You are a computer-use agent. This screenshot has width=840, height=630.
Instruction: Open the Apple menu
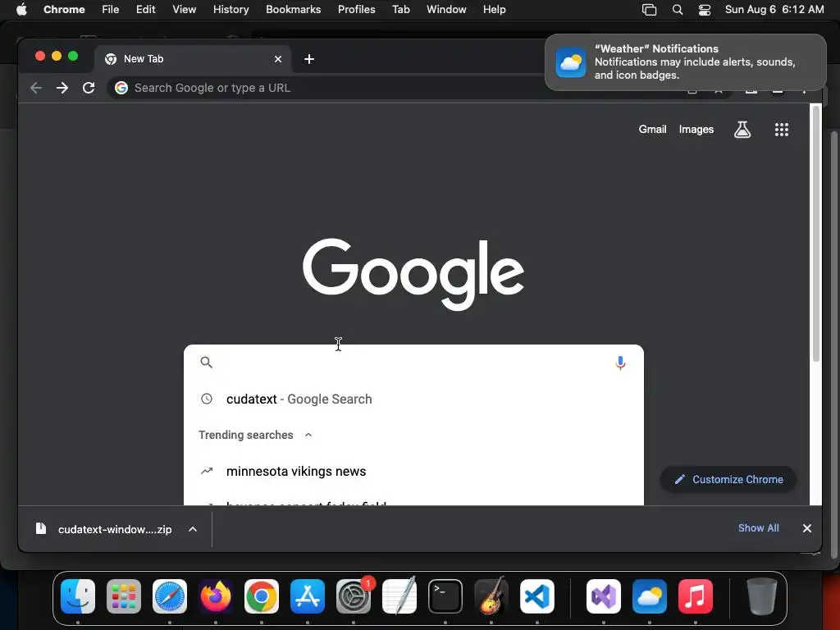click(21, 10)
